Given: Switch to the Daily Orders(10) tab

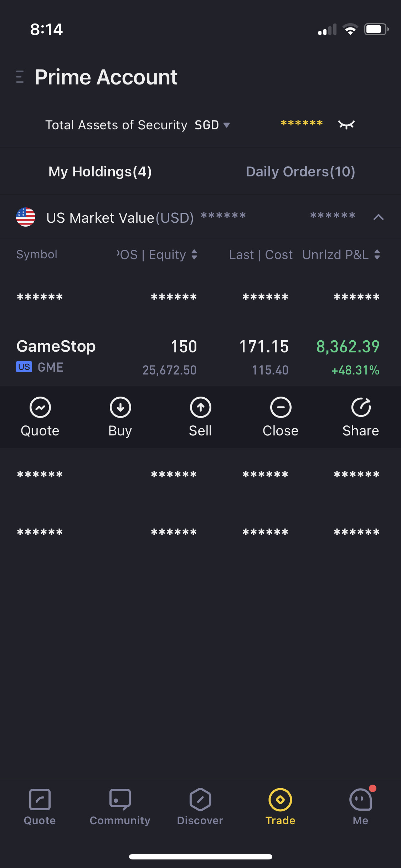Looking at the screenshot, I should pos(300,172).
